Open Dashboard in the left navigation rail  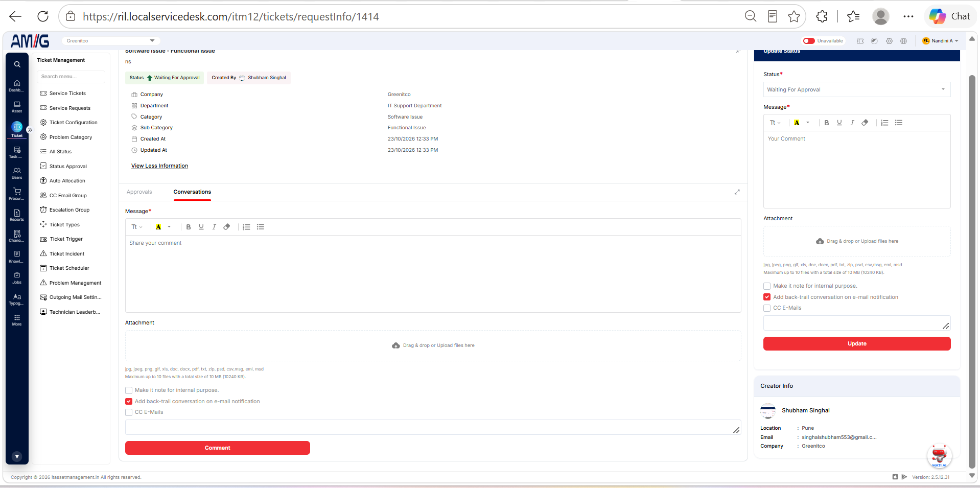(x=17, y=85)
